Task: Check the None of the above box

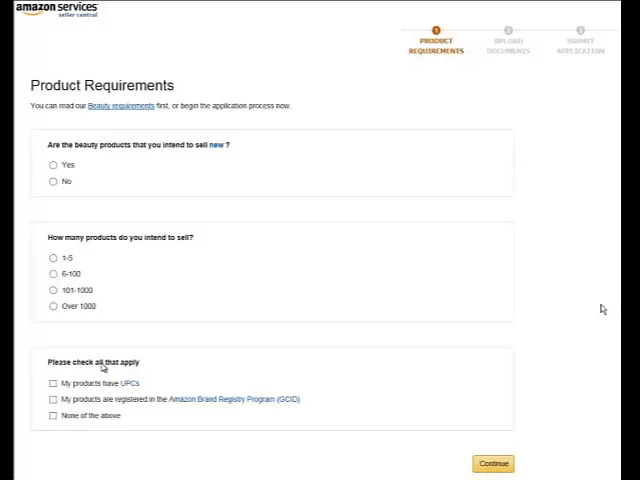Action: coord(53,416)
